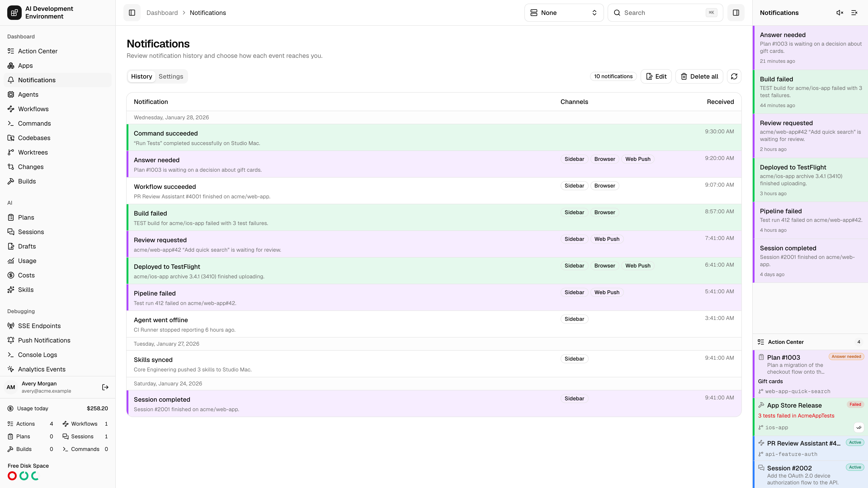Open Action Center in sidebar
Image resolution: width=868 pixels, height=488 pixels.
[58, 51]
